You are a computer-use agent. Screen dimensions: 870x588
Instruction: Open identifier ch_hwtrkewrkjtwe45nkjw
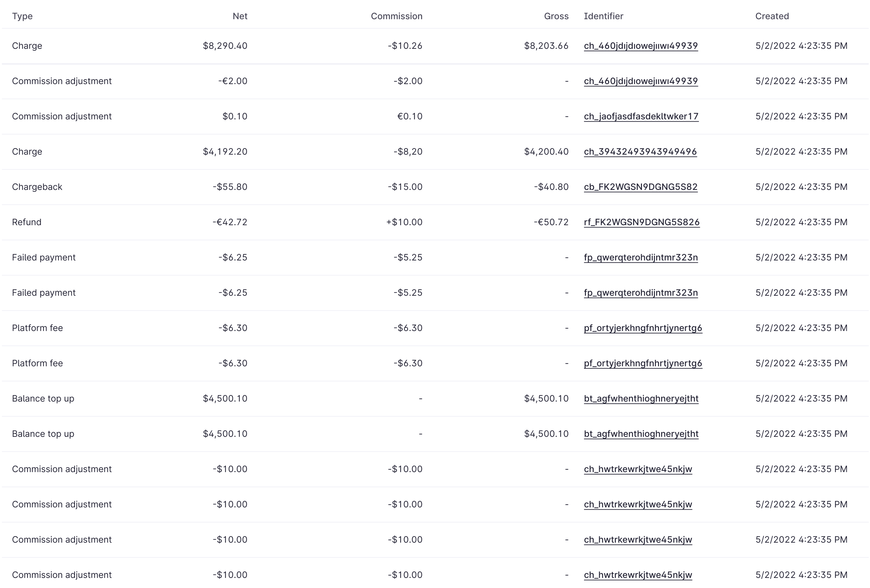pos(638,469)
